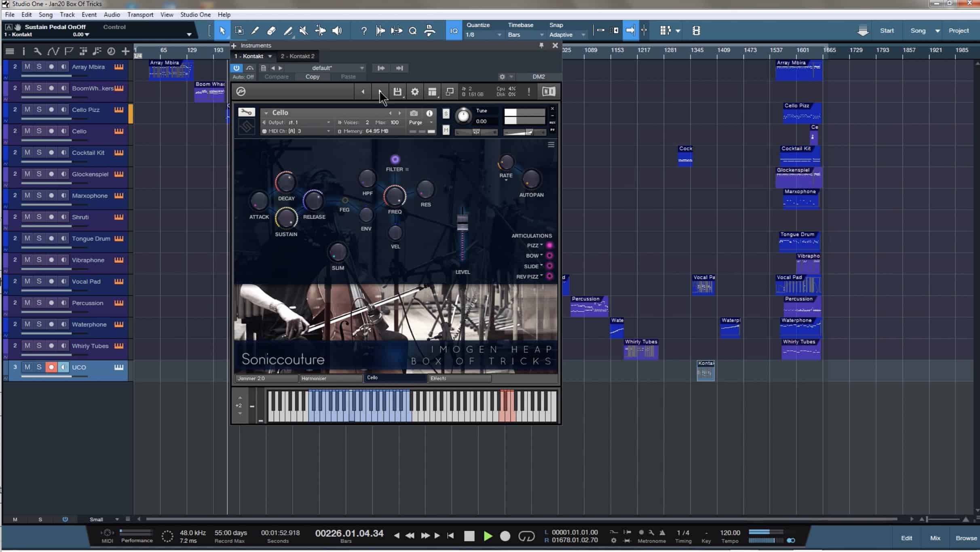The width and height of the screenshot is (980, 552).
Task: Enable the PIZZ articulation
Action: coord(549,245)
